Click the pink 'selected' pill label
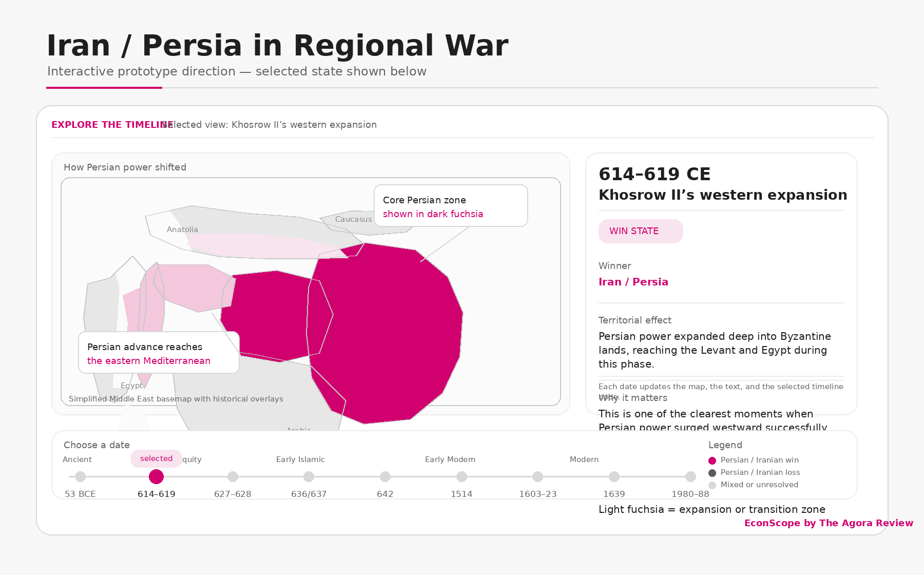Image resolution: width=924 pixels, height=575 pixels. (x=156, y=458)
